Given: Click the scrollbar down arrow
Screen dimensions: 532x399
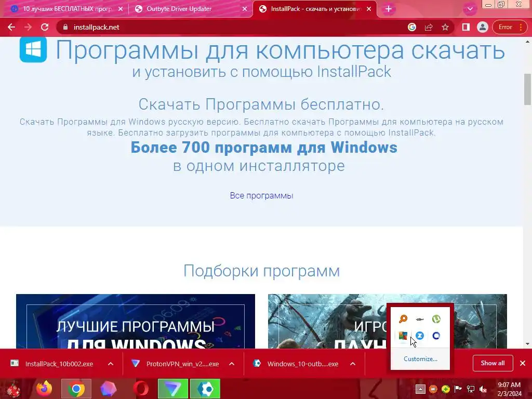Looking at the screenshot, I should [x=527, y=344].
